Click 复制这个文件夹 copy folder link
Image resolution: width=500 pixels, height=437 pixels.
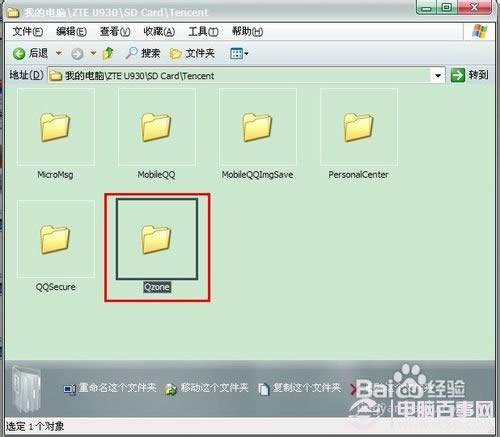point(300,388)
